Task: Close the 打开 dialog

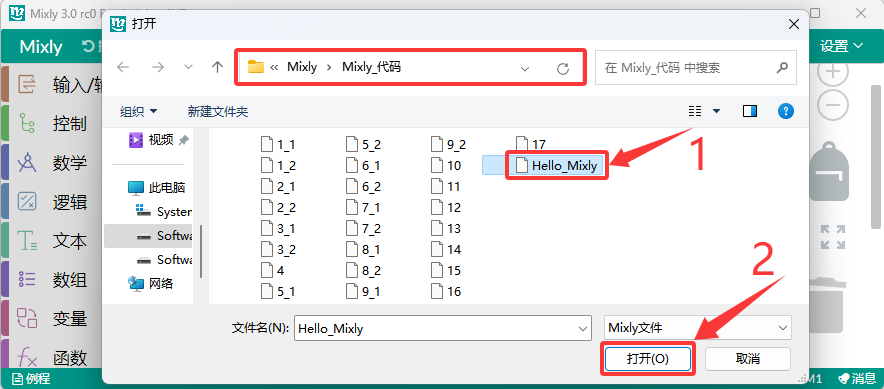Action: tap(794, 24)
